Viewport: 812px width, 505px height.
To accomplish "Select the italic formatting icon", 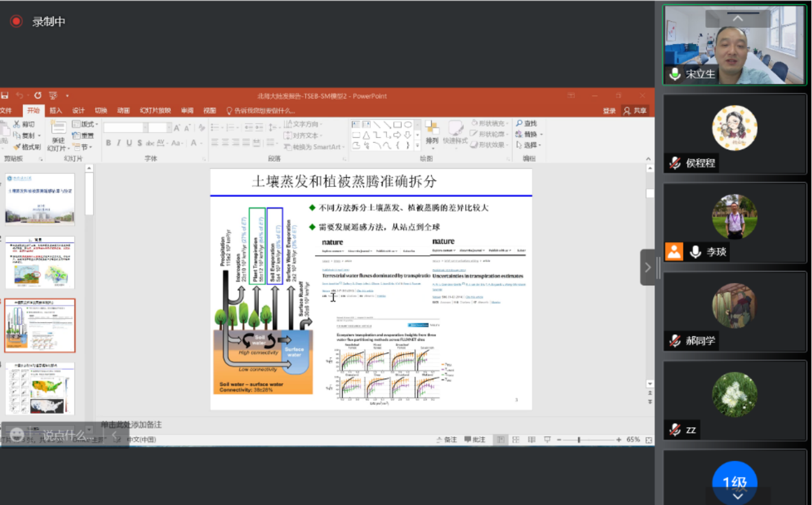I will click(119, 142).
